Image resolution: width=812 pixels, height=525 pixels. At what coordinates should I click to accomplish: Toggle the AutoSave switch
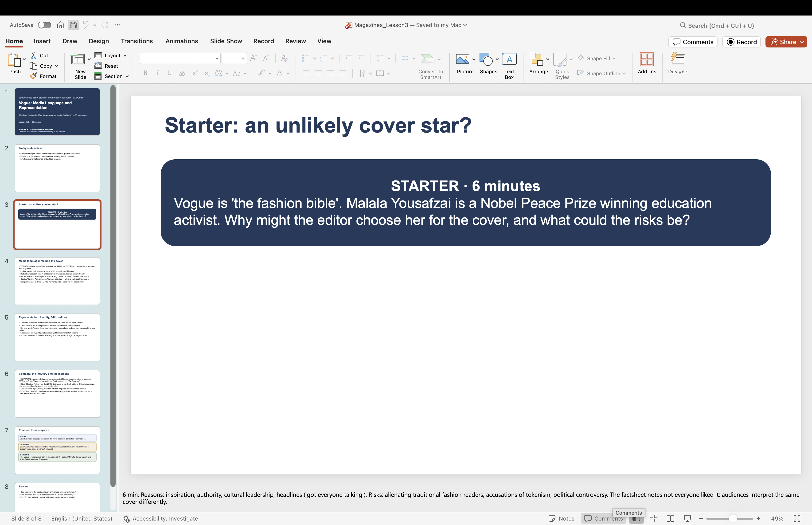[44, 25]
